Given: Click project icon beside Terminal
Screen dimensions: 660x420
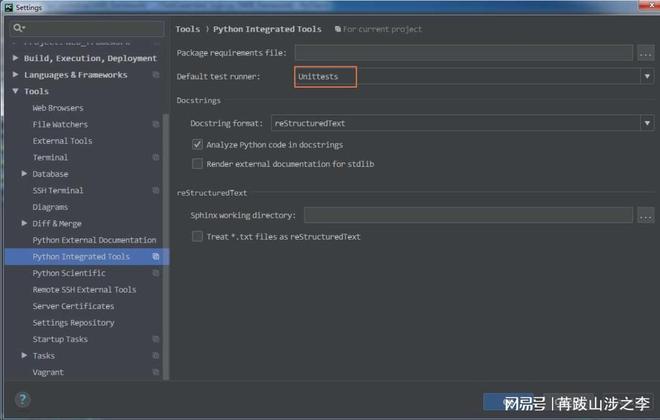Looking at the screenshot, I should pyautogui.click(x=156, y=157).
